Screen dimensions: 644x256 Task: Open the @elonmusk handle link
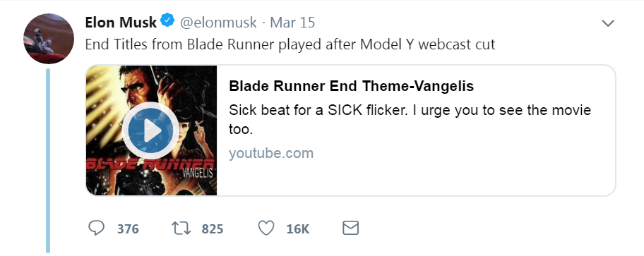coord(218,22)
